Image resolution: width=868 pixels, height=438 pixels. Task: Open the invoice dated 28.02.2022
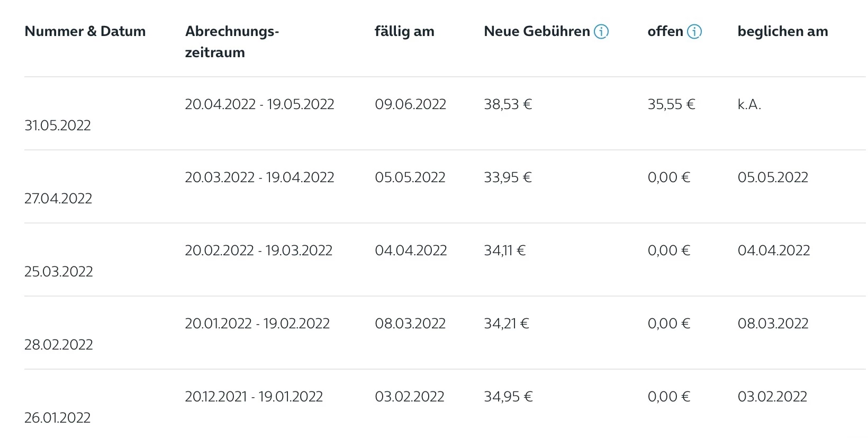point(59,345)
